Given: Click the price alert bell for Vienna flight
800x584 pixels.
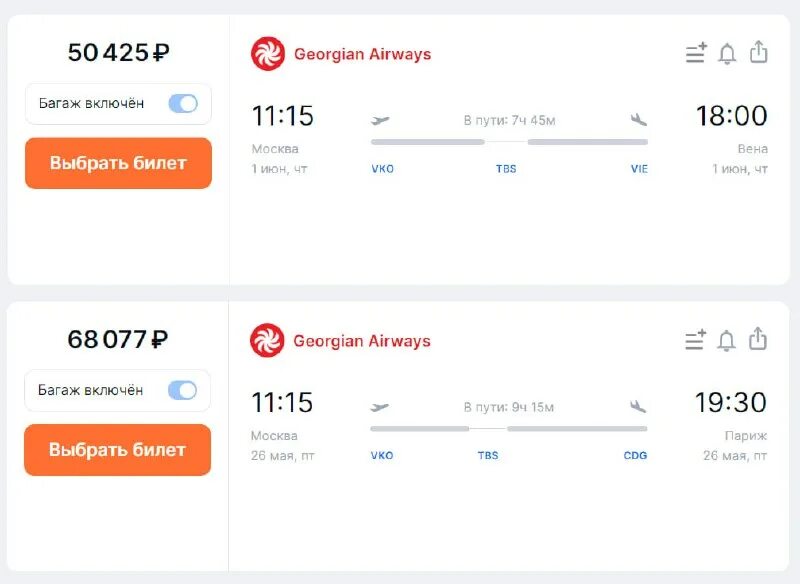Looking at the screenshot, I should tap(727, 54).
